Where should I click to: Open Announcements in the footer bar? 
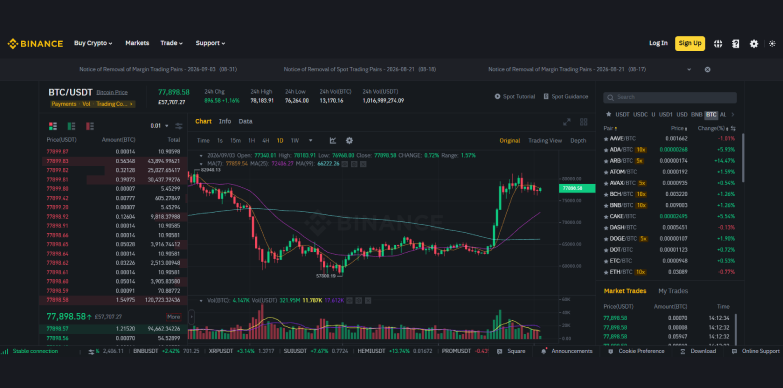click(x=567, y=351)
